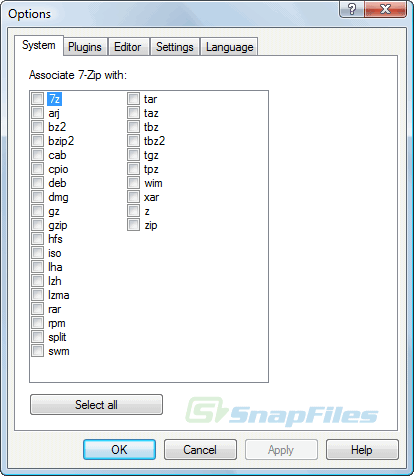Click the Help button

362,450
